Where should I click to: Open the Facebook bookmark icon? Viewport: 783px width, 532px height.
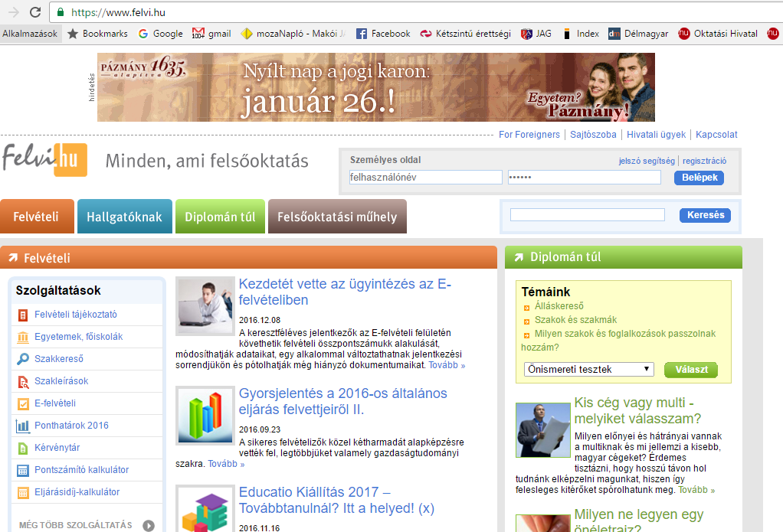pyautogui.click(x=362, y=34)
